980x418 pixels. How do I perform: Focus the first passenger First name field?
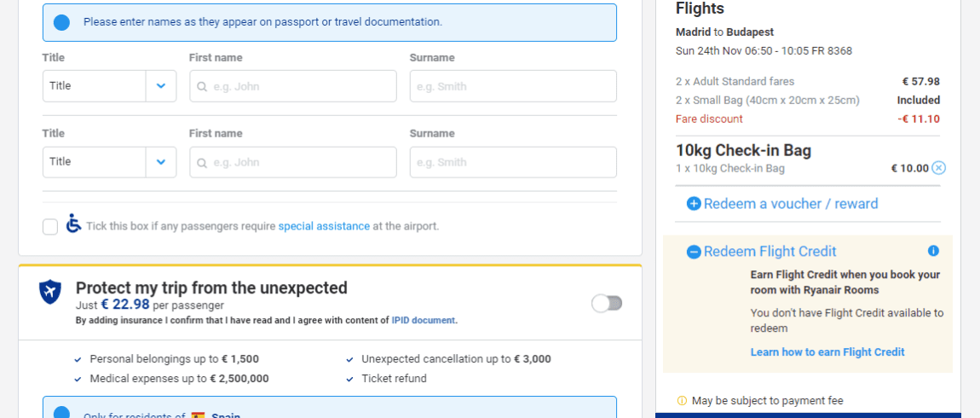click(293, 85)
